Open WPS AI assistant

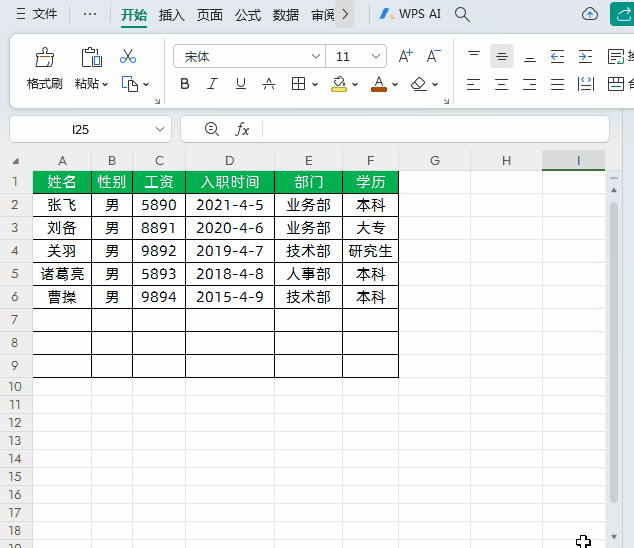(x=410, y=14)
